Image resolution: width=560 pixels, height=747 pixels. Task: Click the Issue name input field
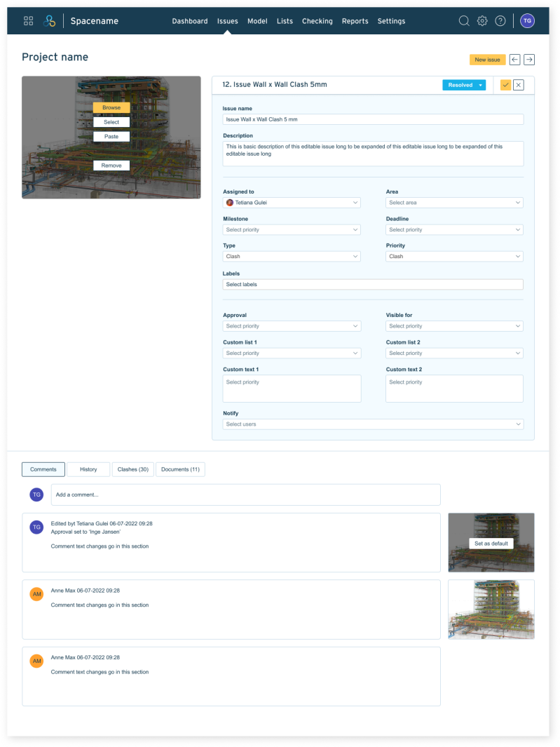pyautogui.click(x=373, y=119)
